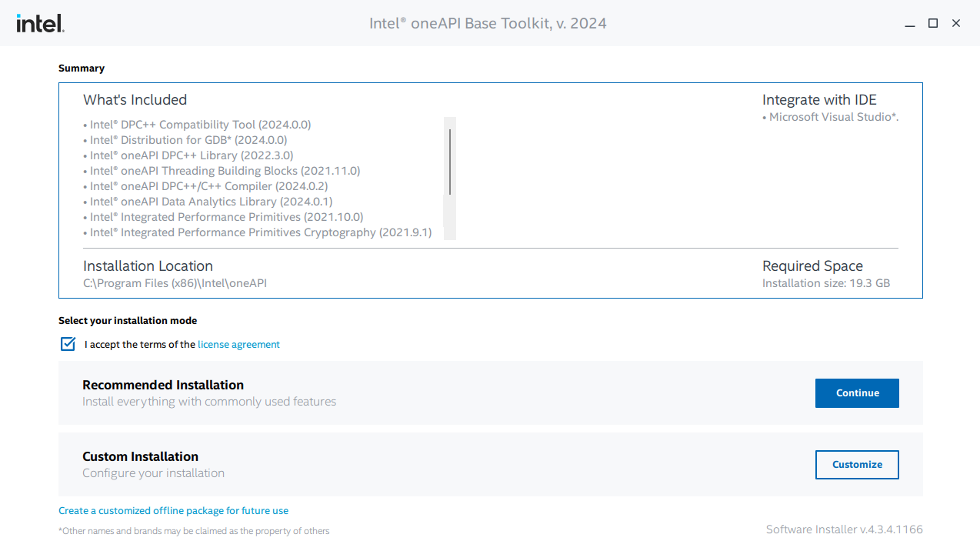The height and width of the screenshot is (551, 980).
Task: Click the C:\Program Files (x86)\Intel\oneAPI path
Action: point(175,283)
